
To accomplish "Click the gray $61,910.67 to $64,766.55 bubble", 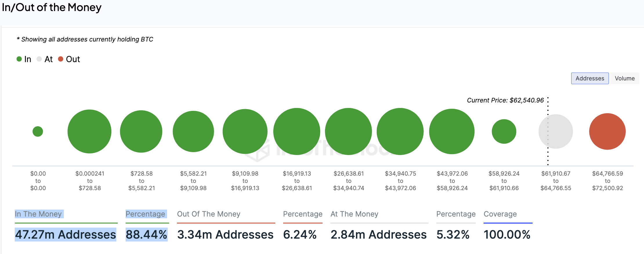I will click(556, 131).
